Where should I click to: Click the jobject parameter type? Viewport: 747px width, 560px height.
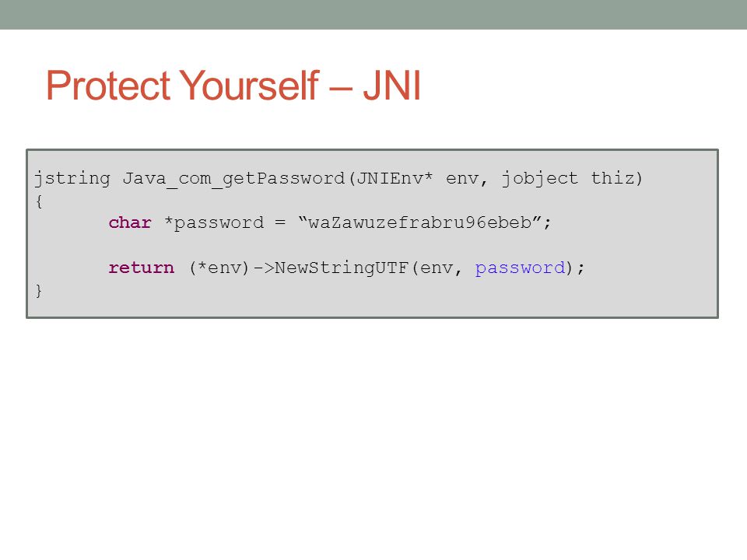point(540,179)
